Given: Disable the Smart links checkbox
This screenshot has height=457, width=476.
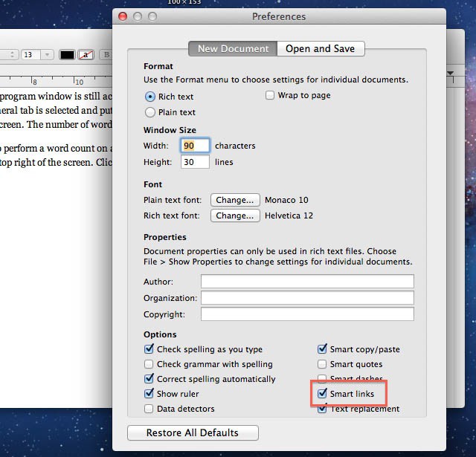Looking at the screenshot, I should pyautogui.click(x=322, y=393).
